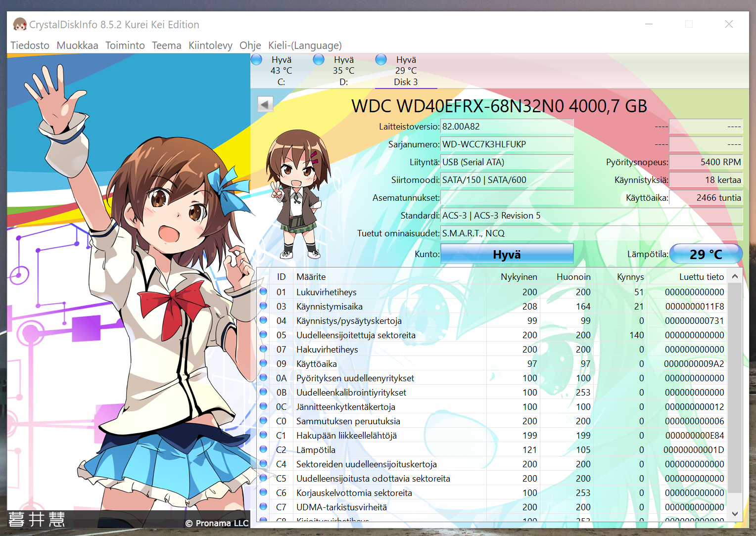Open the Toiminto menu
Viewport: 756px width, 536px height.
[x=125, y=45]
